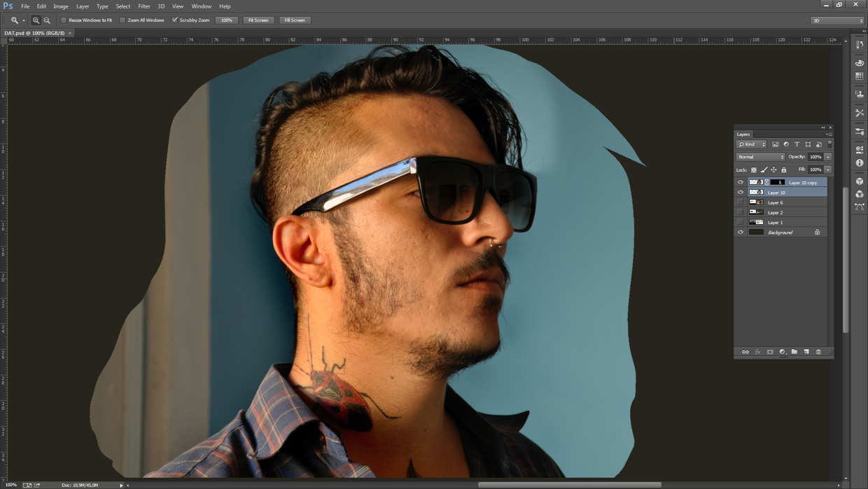
Task: Open the Filter menu
Action: tap(144, 6)
